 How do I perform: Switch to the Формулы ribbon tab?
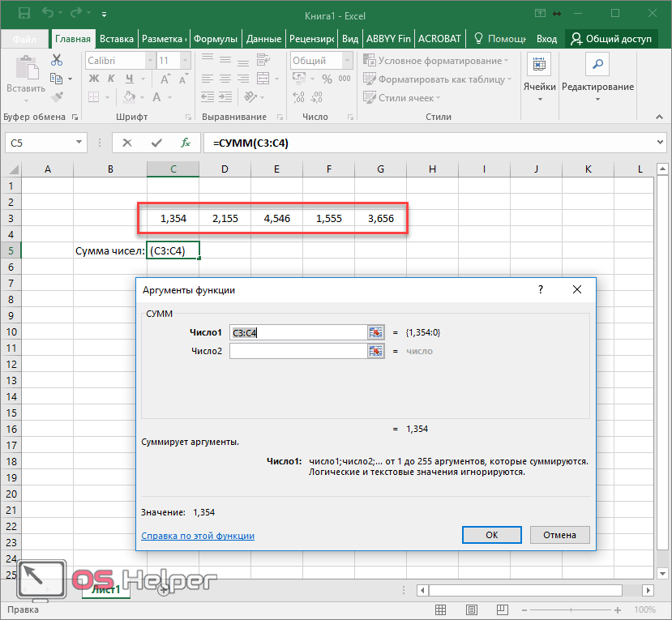(216, 39)
